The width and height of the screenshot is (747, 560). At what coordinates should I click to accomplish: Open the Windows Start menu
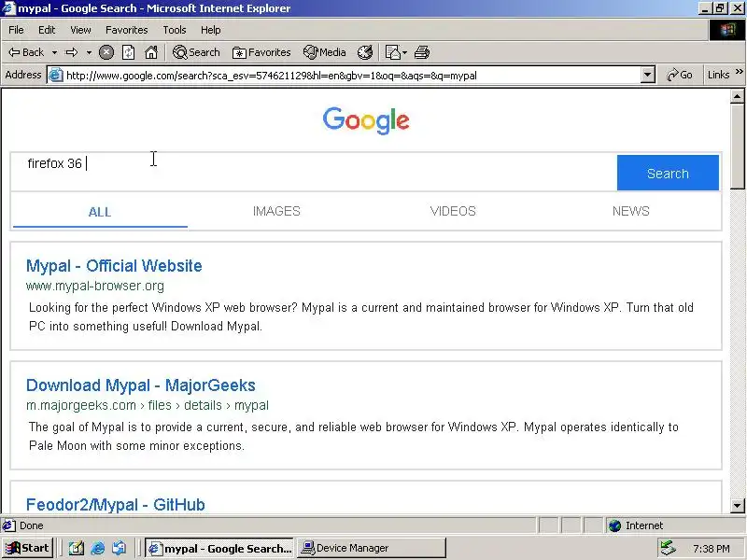click(27, 548)
